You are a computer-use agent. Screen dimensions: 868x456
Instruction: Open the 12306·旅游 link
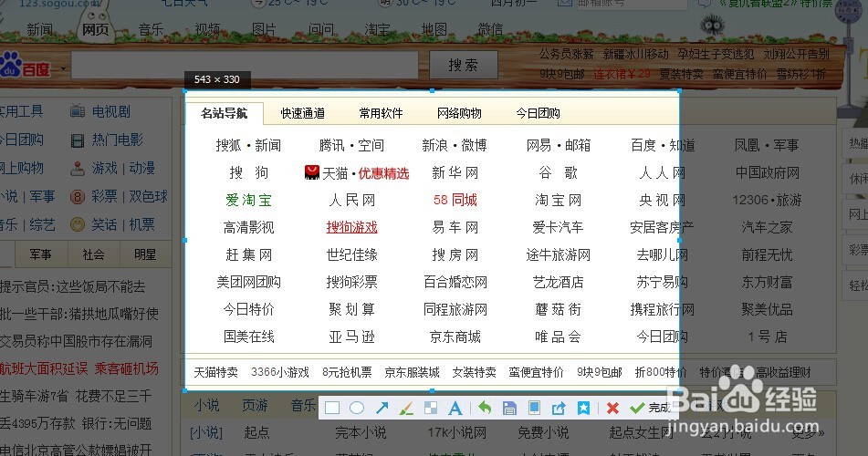coord(767,200)
